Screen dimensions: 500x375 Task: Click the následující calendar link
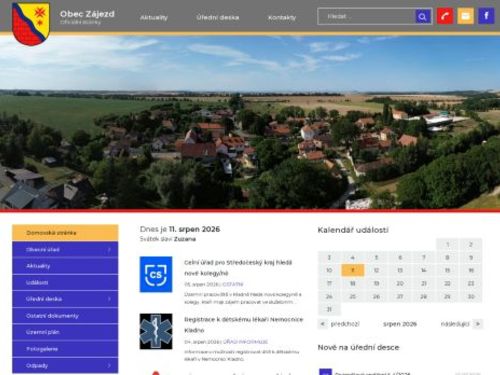(x=455, y=324)
